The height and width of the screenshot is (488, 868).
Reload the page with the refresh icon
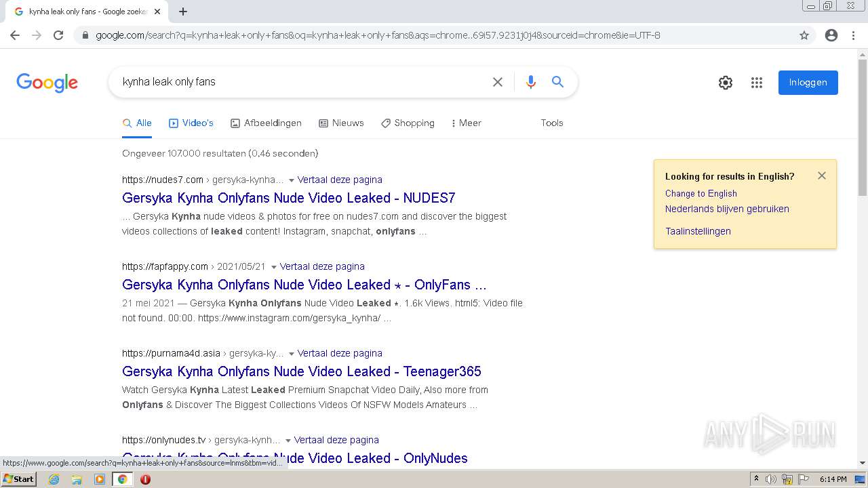pyautogui.click(x=58, y=35)
